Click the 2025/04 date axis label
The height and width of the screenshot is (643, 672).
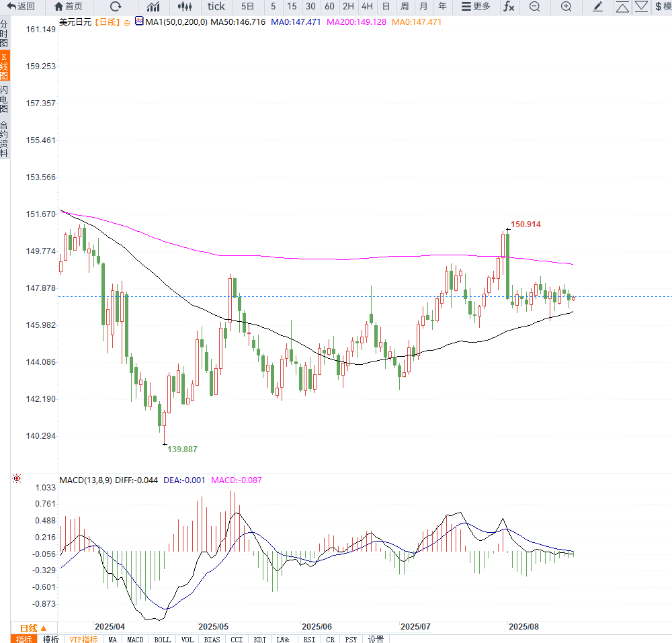pyautogui.click(x=110, y=626)
